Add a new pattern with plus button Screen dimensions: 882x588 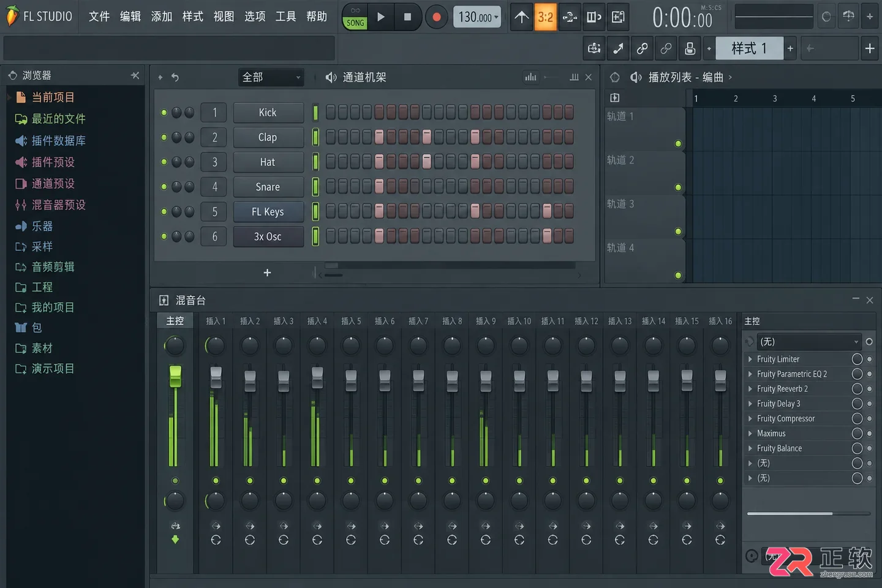pos(790,48)
